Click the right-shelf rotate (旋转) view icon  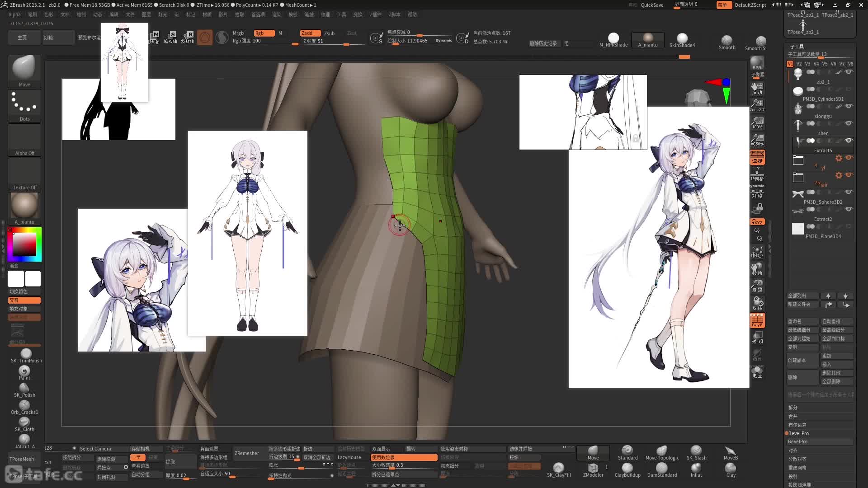pos(757,303)
